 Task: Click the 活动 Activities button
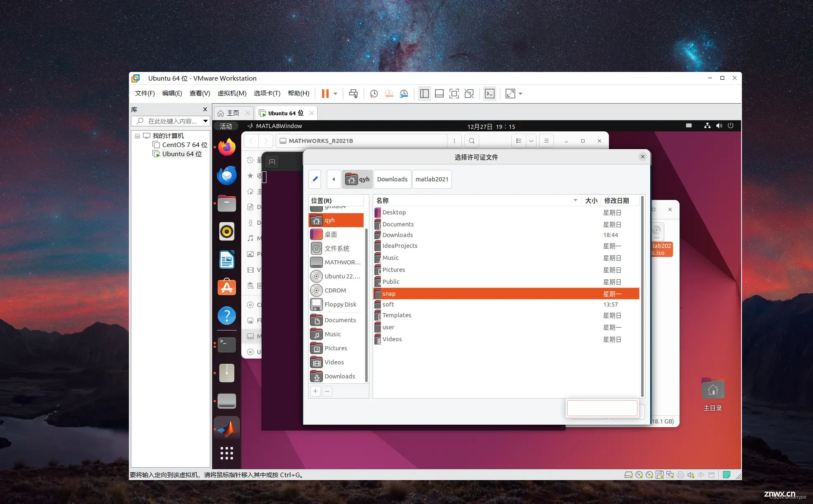click(226, 126)
